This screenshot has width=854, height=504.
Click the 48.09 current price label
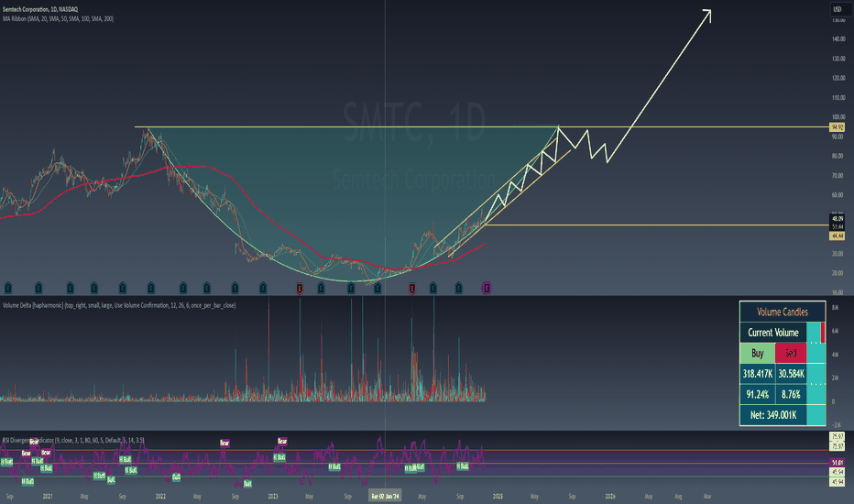[838, 218]
